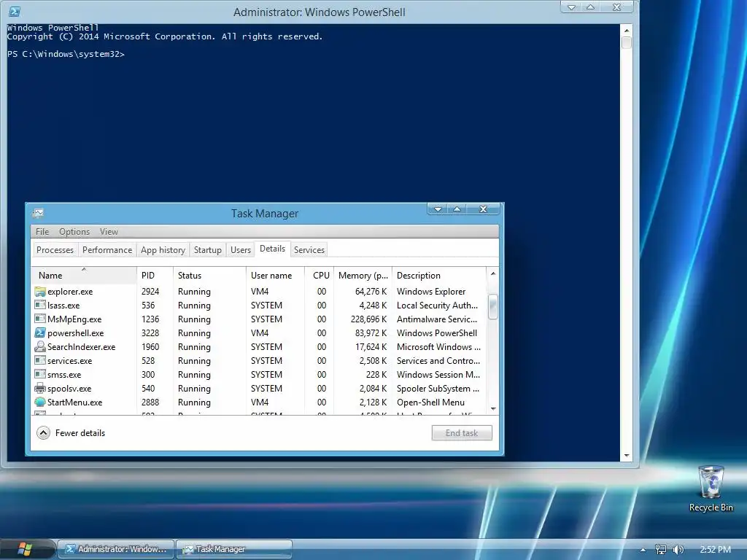Click PowerShell window scroll up arrow

click(627, 31)
